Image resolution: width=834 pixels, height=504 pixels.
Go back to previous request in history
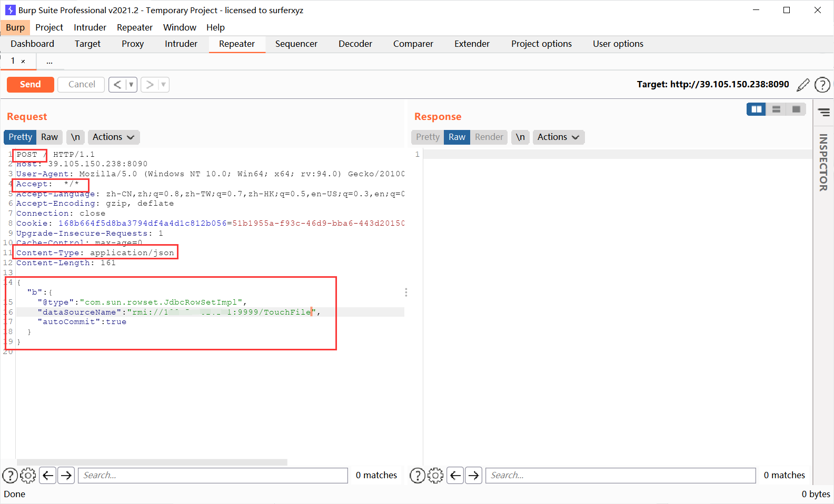coord(117,85)
